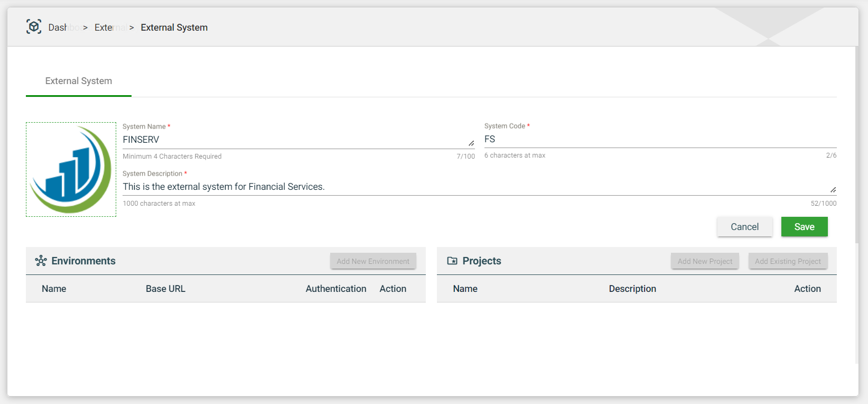Viewport: 868px width, 404px height.
Task: Save the external system form
Action: tap(804, 227)
